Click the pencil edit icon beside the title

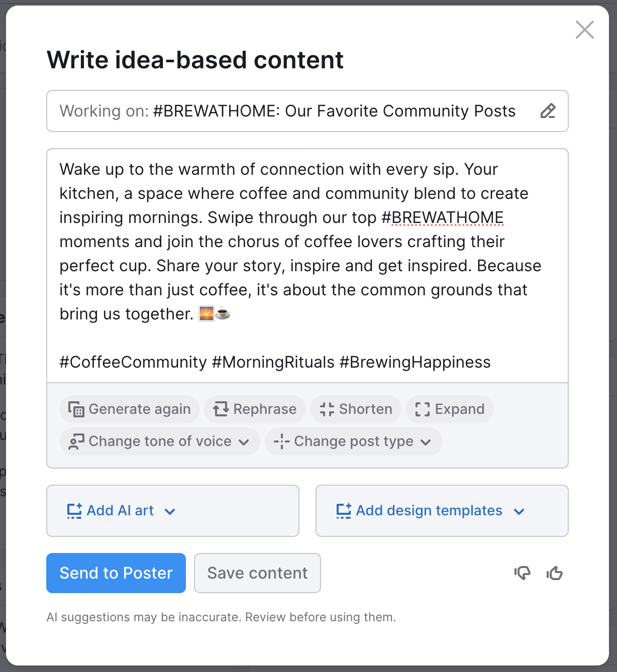[548, 111]
